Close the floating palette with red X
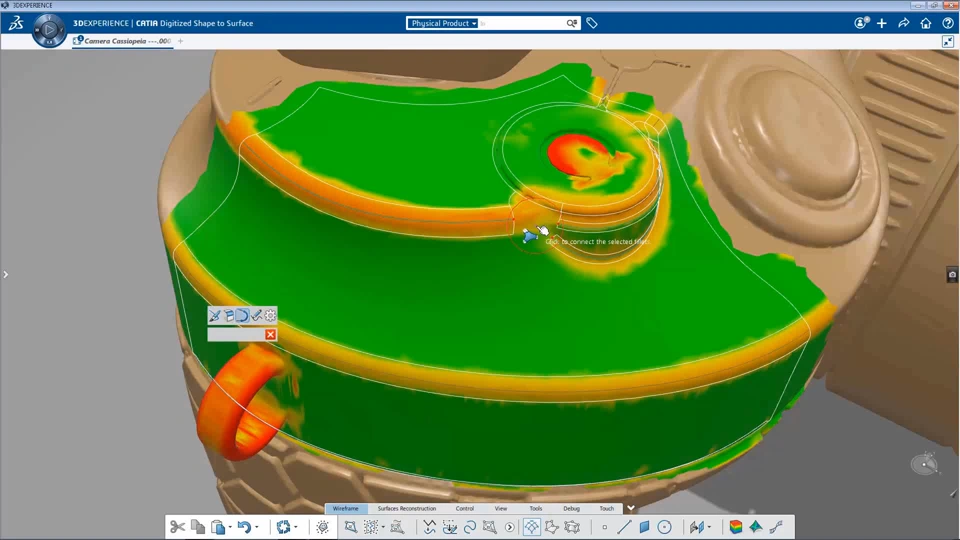Image resolution: width=960 pixels, height=540 pixels. click(271, 334)
